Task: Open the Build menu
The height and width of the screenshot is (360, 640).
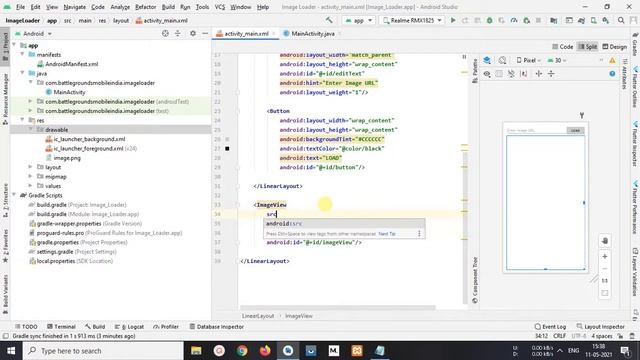Action: coord(168,7)
